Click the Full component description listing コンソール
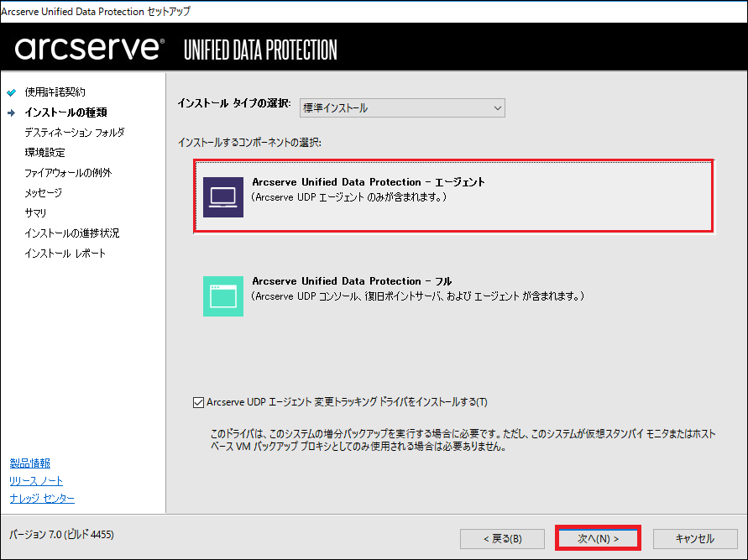The width and height of the screenshot is (748, 560). click(418, 296)
